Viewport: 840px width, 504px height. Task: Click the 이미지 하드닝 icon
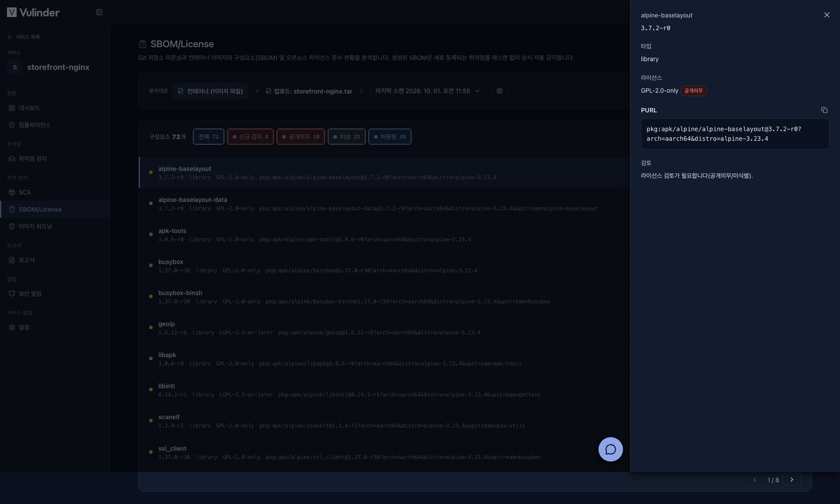coord(12,226)
